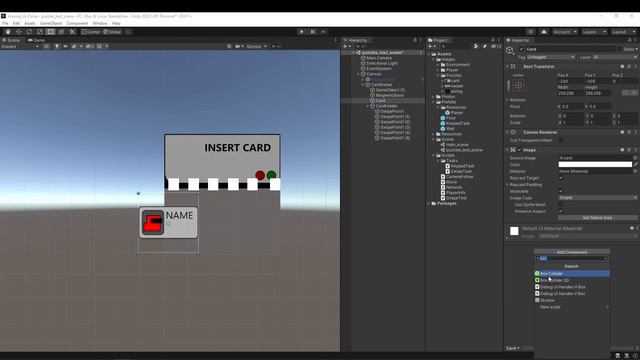Viewport: 640px width, 360px height.
Task: Collapse the Canvas object in Hierarchy
Action: (x=358, y=74)
